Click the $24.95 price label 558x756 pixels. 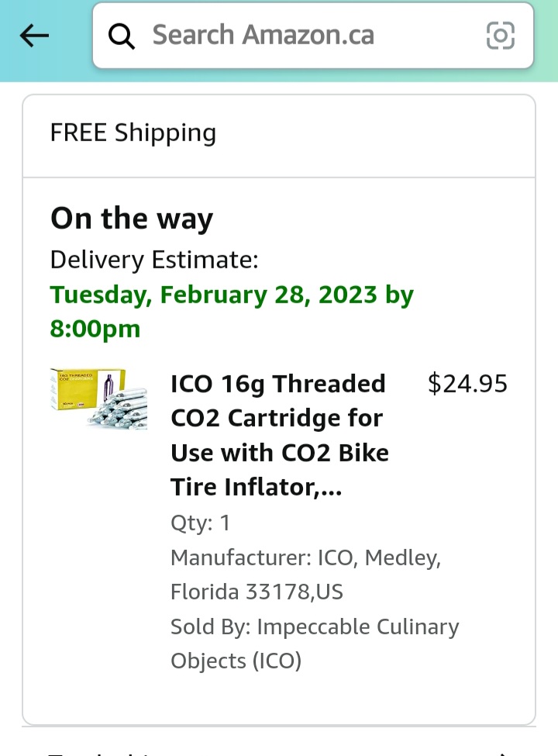pyautogui.click(x=467, y=383)
